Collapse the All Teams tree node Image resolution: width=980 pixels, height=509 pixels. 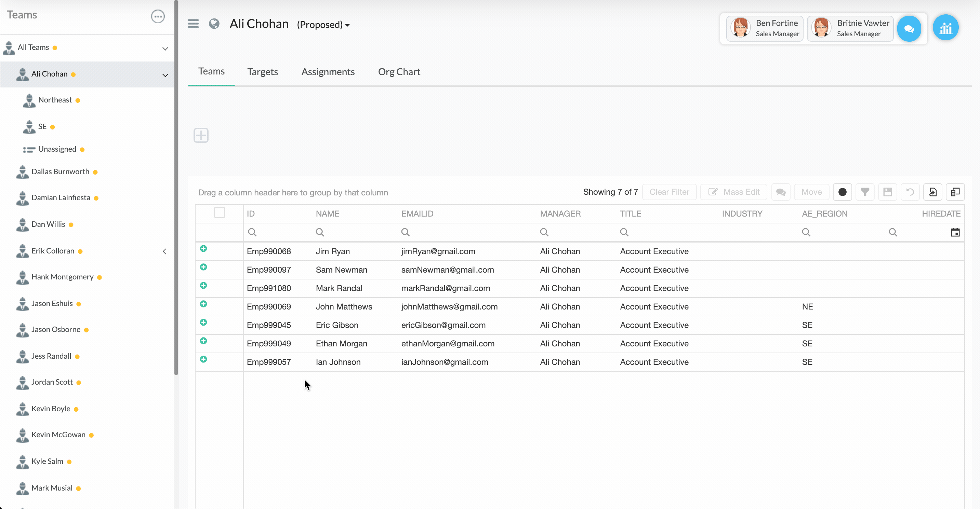coord(165,48)
